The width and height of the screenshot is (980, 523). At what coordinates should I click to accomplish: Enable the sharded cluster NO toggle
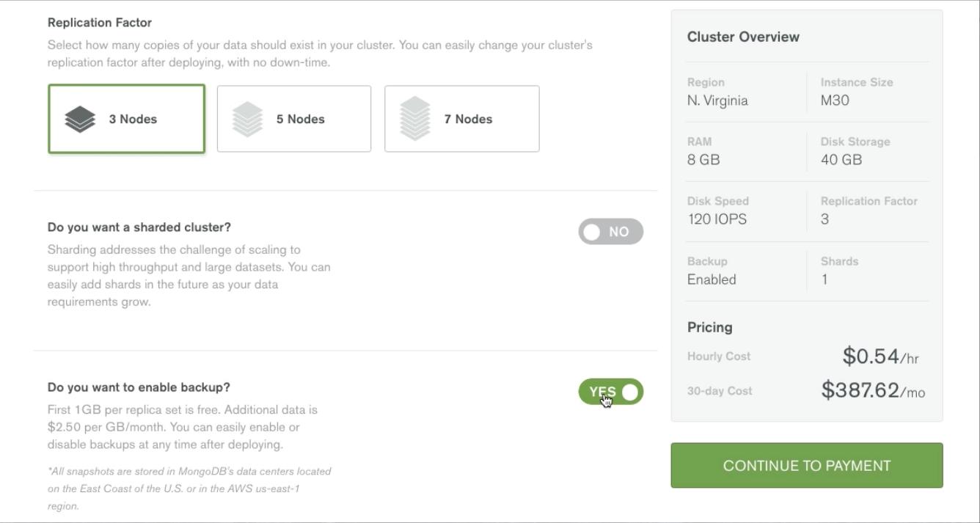pos(610,232)
